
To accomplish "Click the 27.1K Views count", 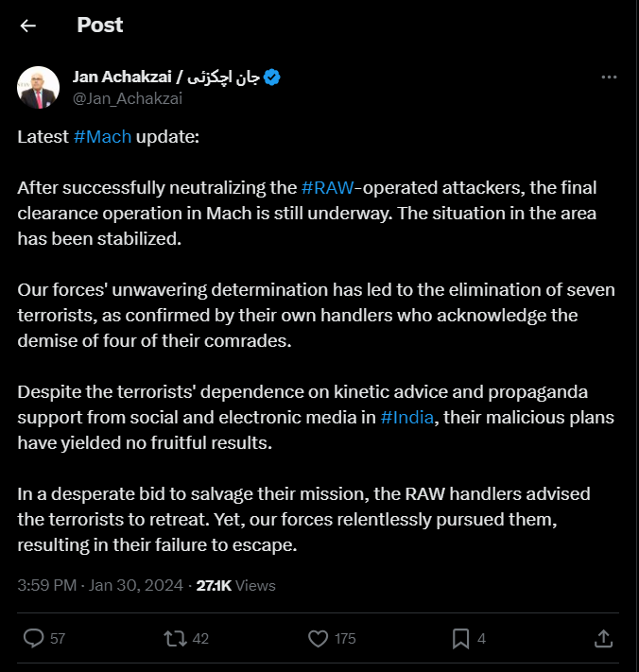I will point(236,585).
